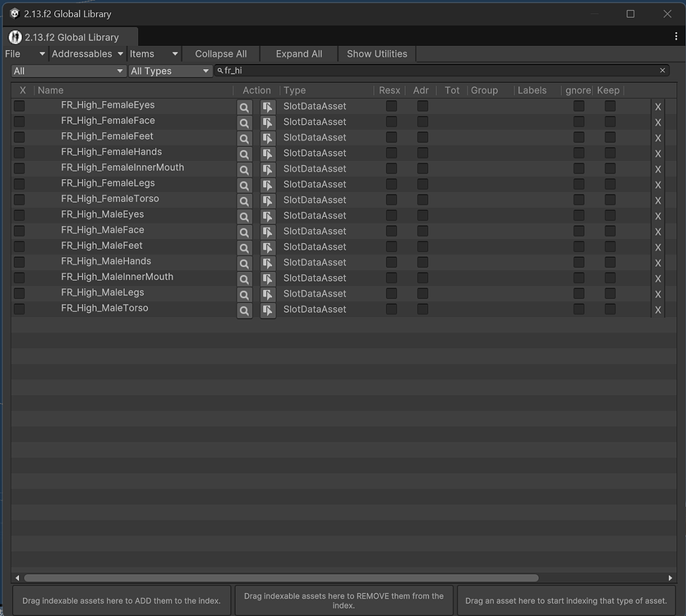Click the ping asset icon for FR_High_MaleHands
This screenshot has width=686, height=616.
(x=267, y=261)
